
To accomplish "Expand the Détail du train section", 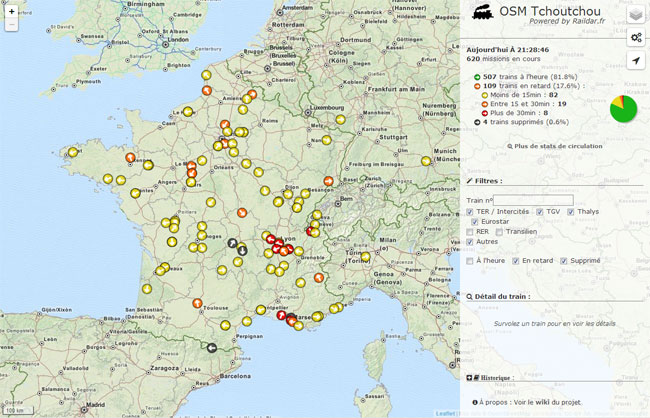I will coord(502,297).
